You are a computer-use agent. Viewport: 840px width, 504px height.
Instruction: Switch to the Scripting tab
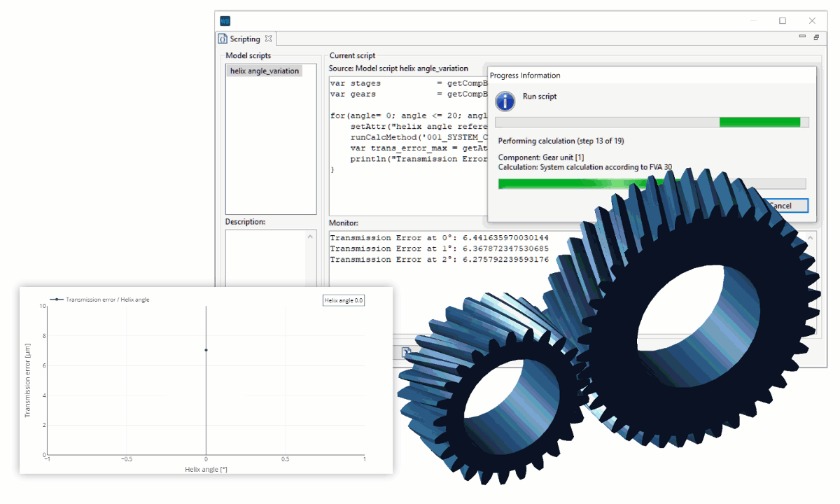[x=246, y=38]
